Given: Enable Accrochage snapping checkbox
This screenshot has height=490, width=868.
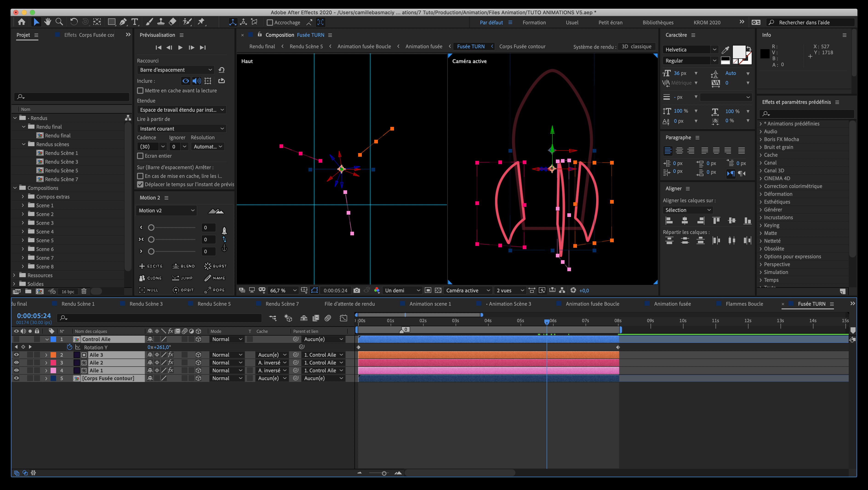Looking at the screenshot, I should (270, 23).
